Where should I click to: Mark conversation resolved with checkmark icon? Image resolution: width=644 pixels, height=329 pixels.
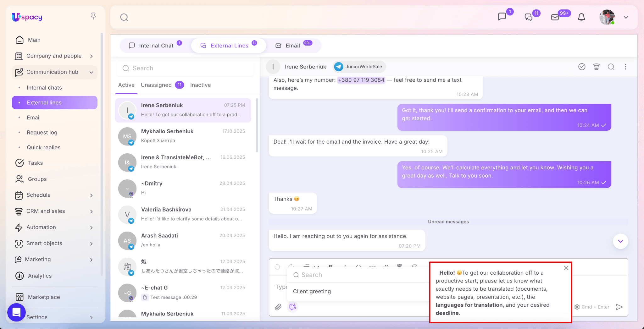pyautogui.click(x=582, y=67)
